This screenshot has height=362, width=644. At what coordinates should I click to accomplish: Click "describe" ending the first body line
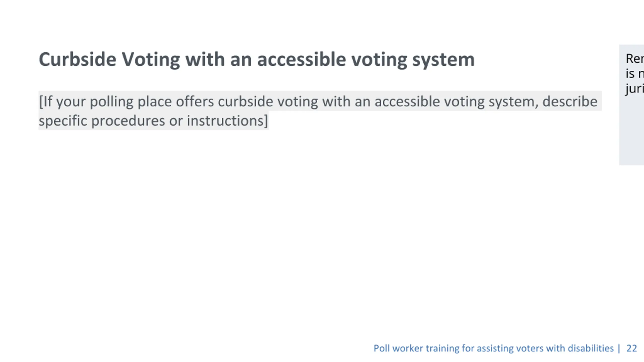pyautogui.click(x=570, y=101)
